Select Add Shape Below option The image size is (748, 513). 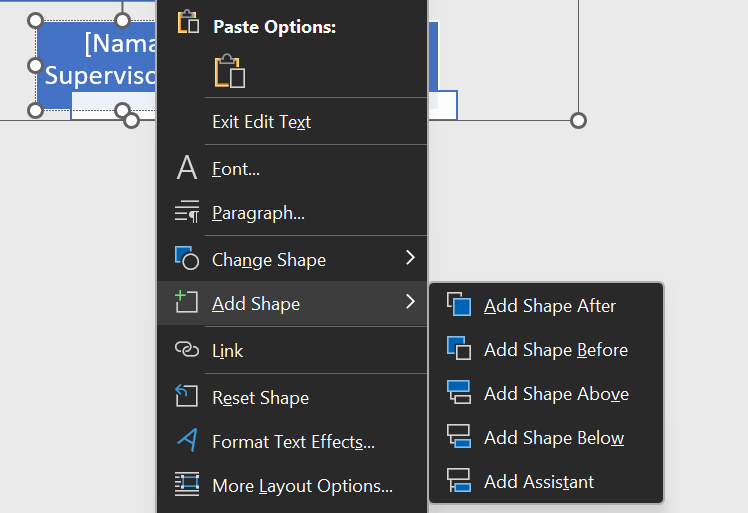coord(553,438)
